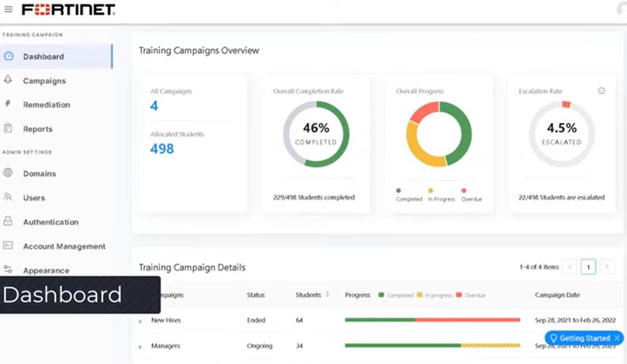Click the New Hires student count 64
Screen dimensions: 627x364
(x=299, y=320)
